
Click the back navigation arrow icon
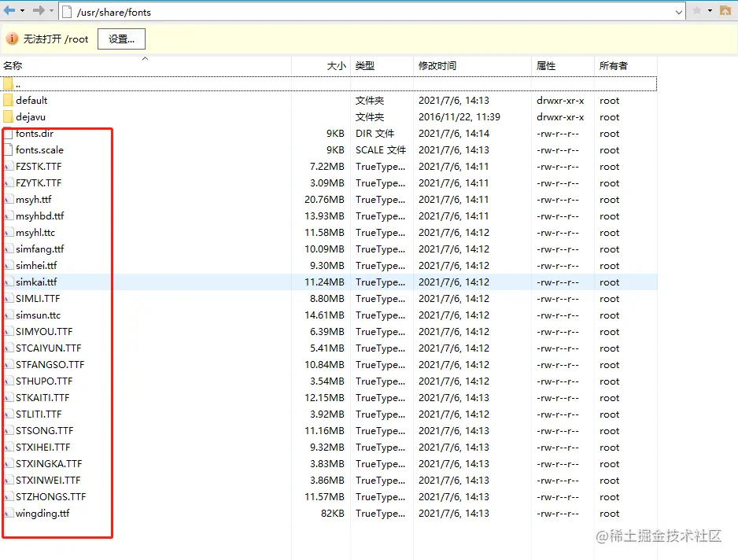pos(9,10)
